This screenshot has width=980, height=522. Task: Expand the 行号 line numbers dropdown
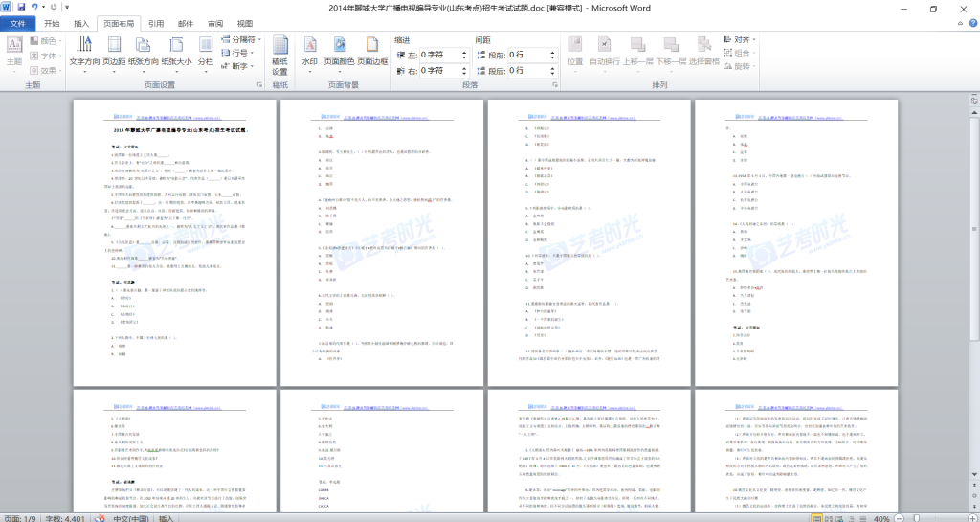239,53
